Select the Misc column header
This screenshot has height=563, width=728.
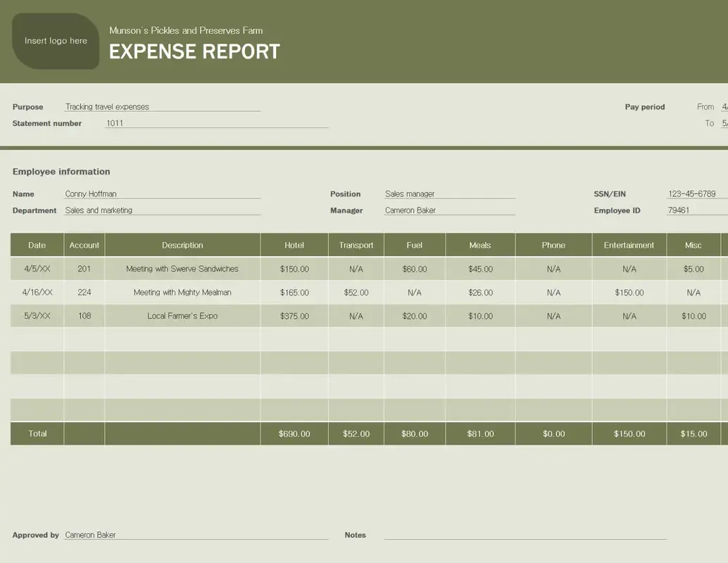pos(694,245)
